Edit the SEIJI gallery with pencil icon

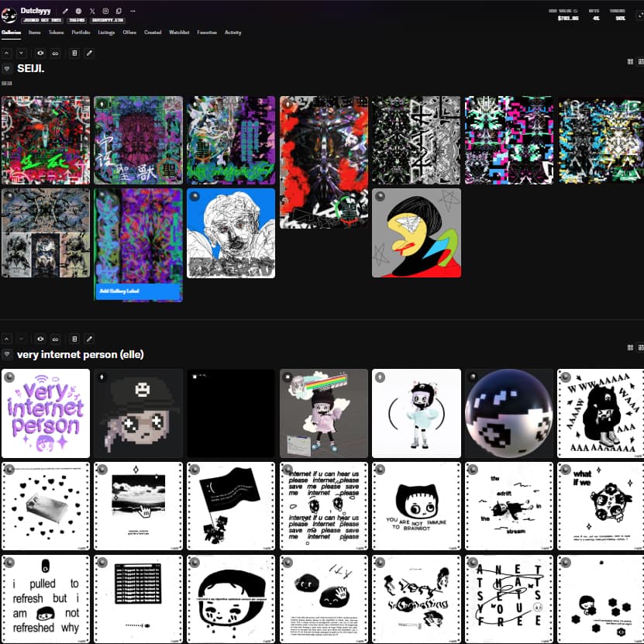(x=89, y=53)
